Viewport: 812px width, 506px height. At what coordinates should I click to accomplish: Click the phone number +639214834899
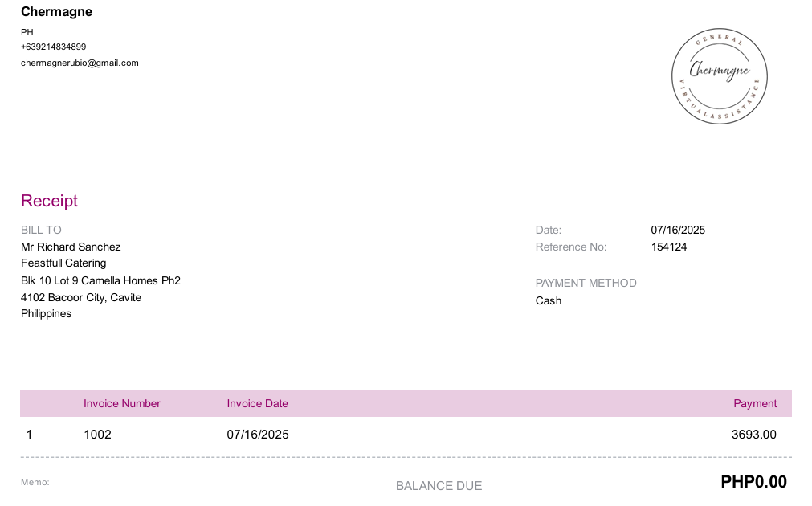(x=53, y=47)
